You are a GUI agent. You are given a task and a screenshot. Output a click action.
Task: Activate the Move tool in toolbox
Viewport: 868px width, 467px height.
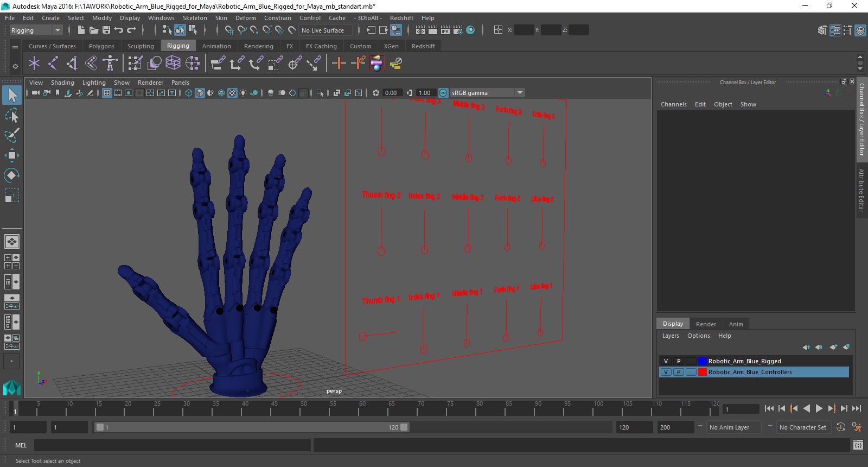pyautogui.click(x=12, y=155)
